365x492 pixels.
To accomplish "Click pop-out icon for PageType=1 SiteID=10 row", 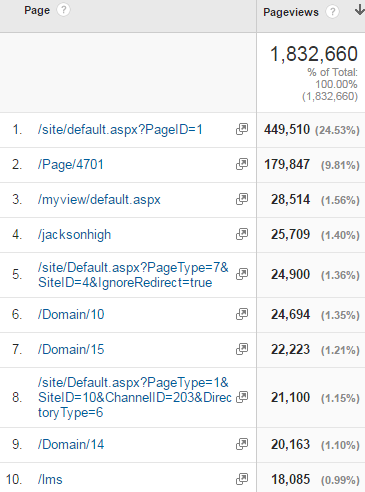I will click(242, 397).
